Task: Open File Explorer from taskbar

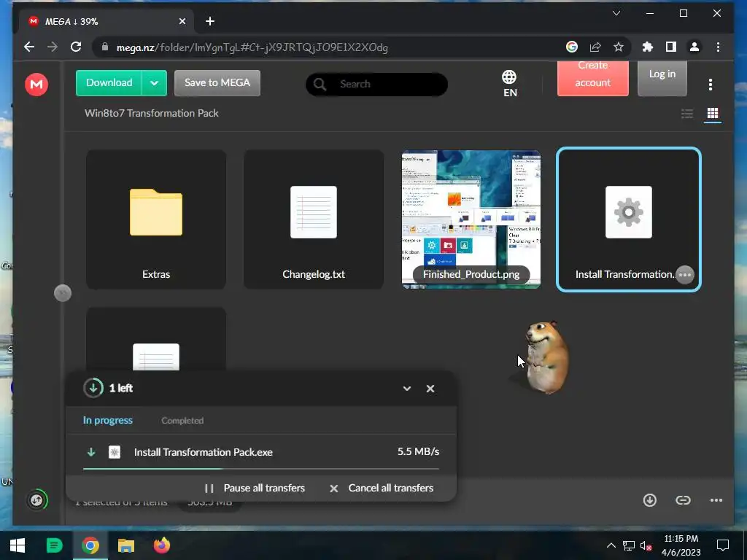Action: (x=126, y=545)
